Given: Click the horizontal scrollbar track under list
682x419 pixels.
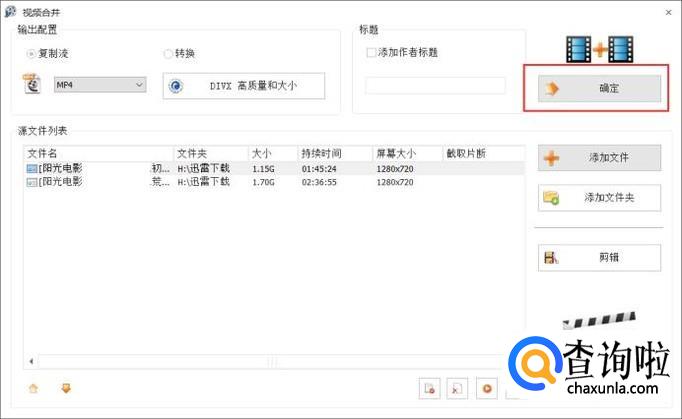Looking at the screenshot, I should click(270, 361).
